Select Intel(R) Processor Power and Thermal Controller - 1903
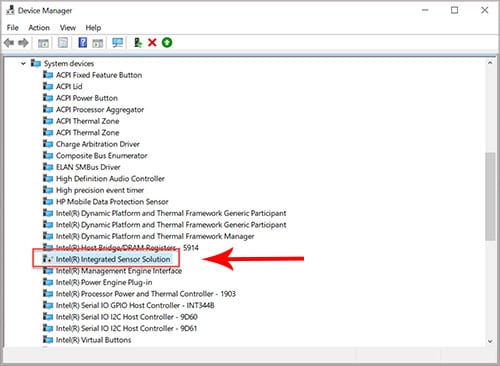 (146, 294)
